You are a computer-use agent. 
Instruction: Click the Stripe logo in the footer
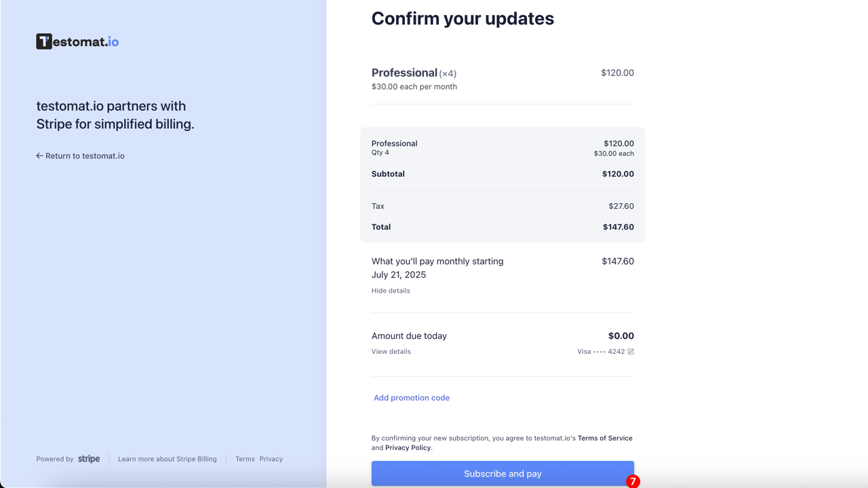tap(89, 459)
